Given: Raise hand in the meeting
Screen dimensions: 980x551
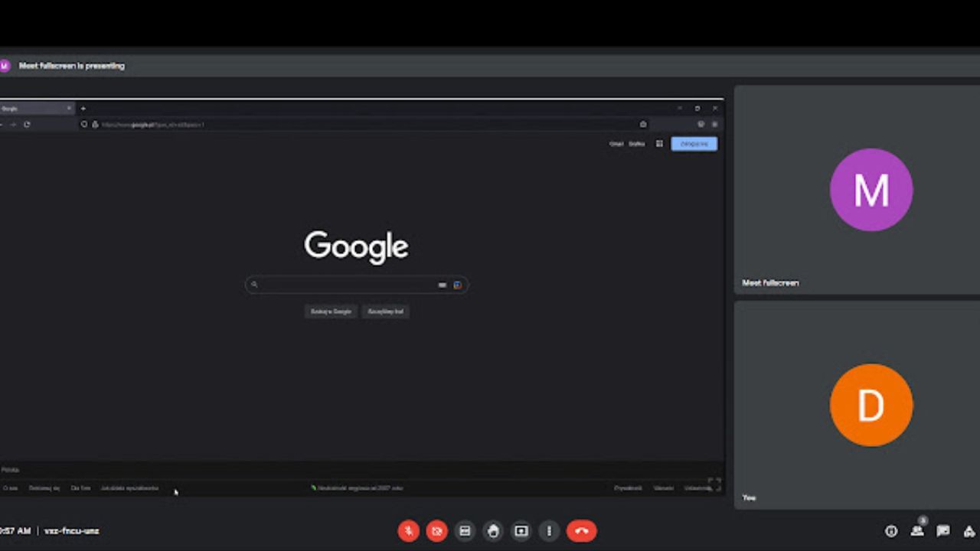Looking at the screenshot, I should (x=493, y=530).
